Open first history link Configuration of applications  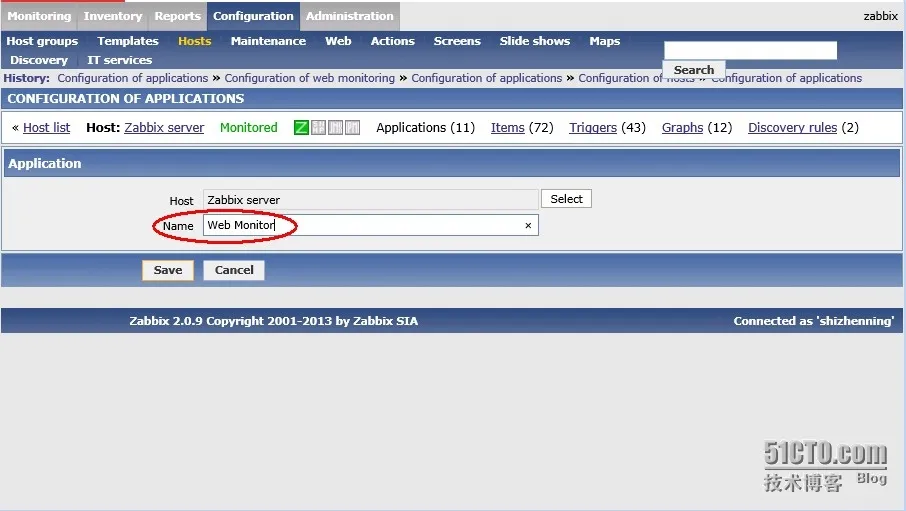tap(132, 78)
